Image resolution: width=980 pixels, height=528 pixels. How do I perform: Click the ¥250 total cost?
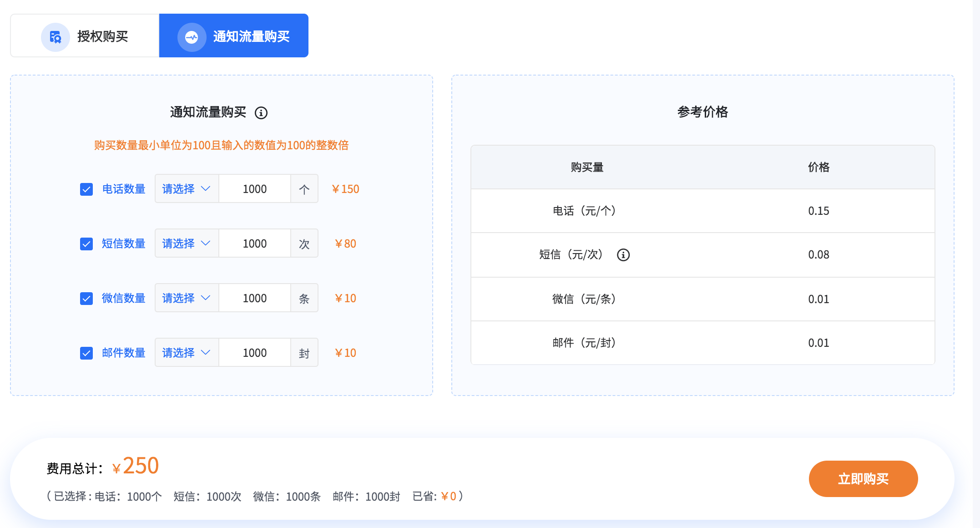(135, 466)
